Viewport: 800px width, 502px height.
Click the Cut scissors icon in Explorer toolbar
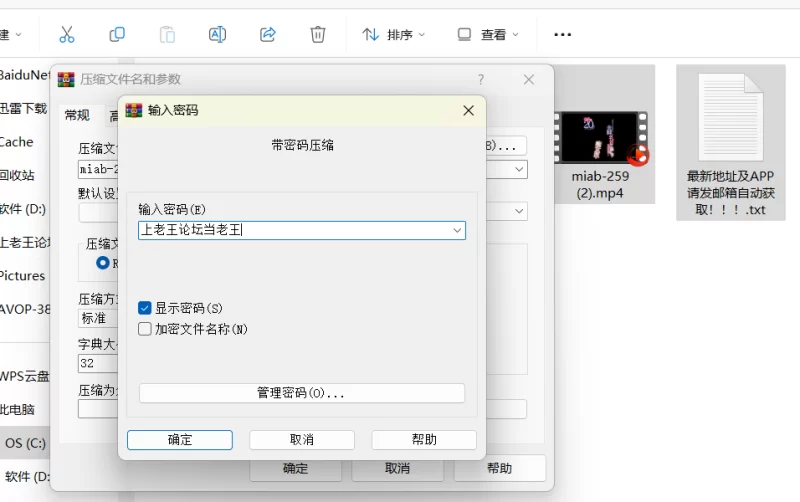(67, 35)
